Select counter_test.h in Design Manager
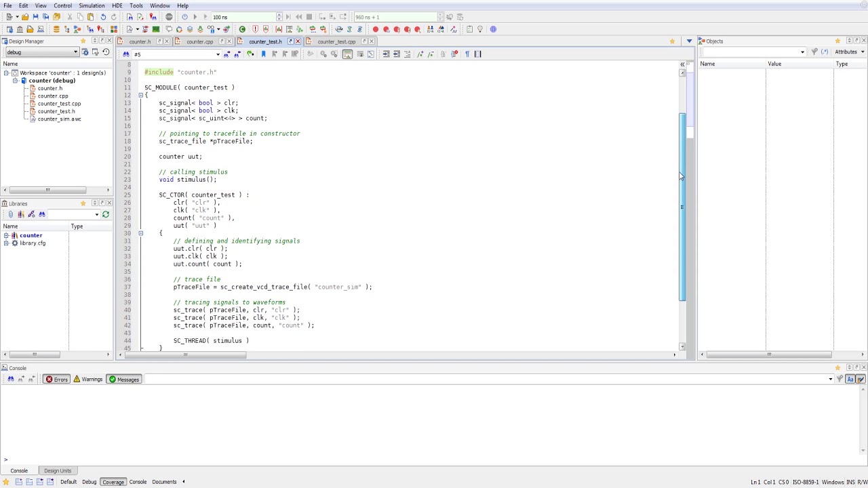The image size is (868, 488). (x=56, y=111)
